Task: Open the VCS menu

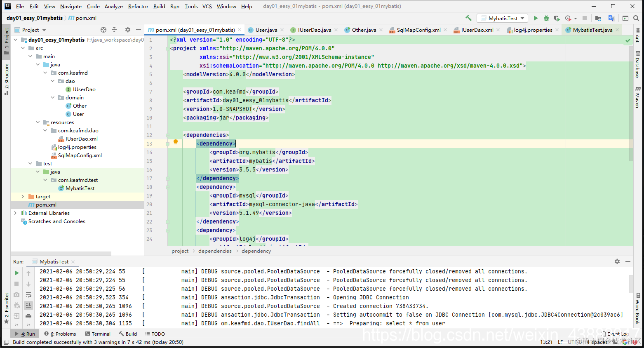Action: tap(207, 6)
